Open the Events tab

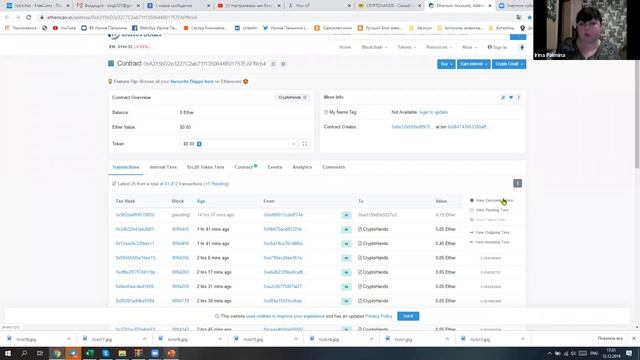coord(275,167)
